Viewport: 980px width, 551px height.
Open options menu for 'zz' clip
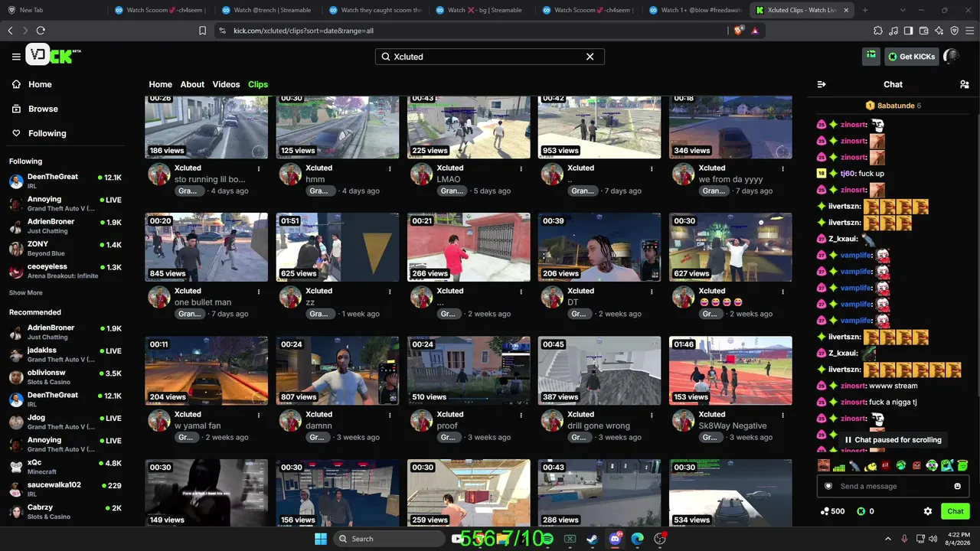click(390, 292)
